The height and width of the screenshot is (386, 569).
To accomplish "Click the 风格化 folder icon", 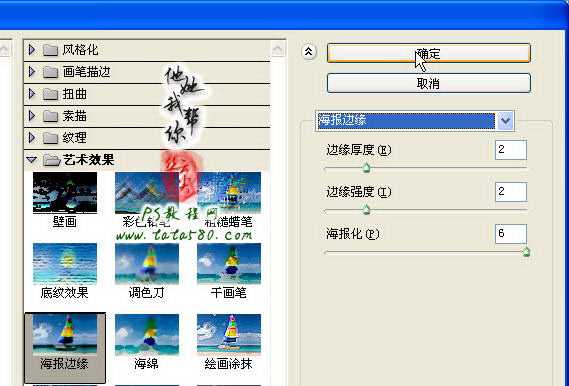I will click(x=50, y=50).
